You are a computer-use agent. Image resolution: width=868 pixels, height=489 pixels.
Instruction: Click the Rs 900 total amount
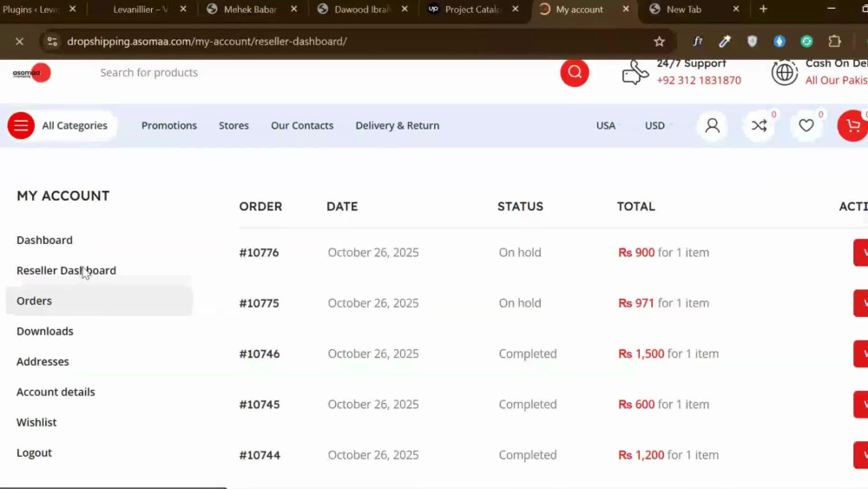[636, 253]
